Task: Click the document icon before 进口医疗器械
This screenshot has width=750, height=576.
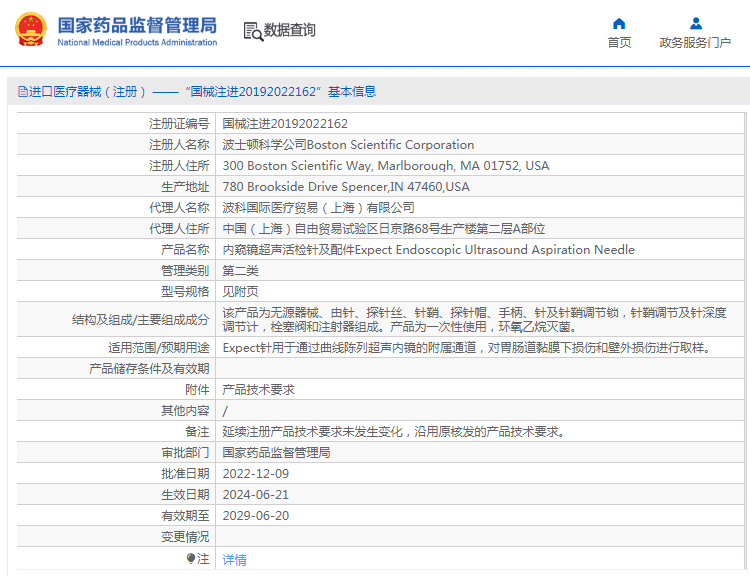Action: [22, 91]
